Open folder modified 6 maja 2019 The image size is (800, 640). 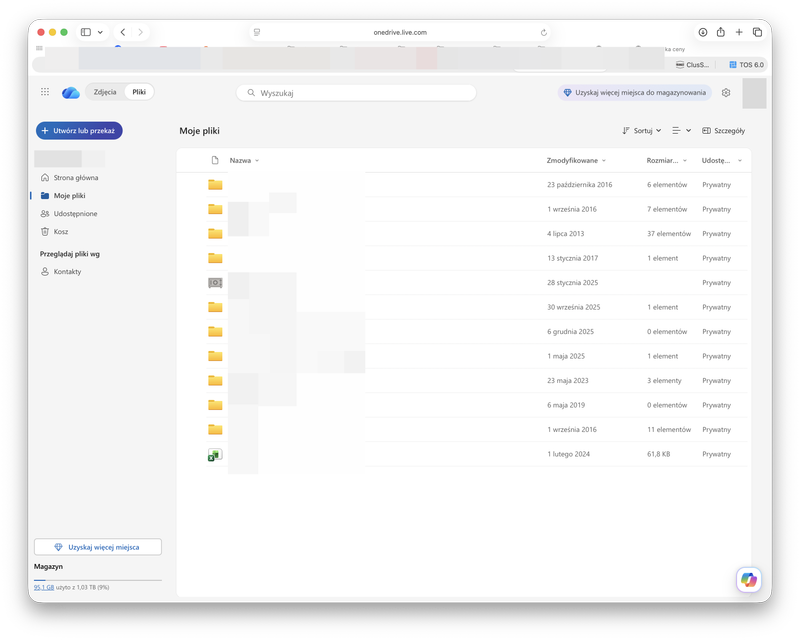pyautogui.click(x=215, y=405)
